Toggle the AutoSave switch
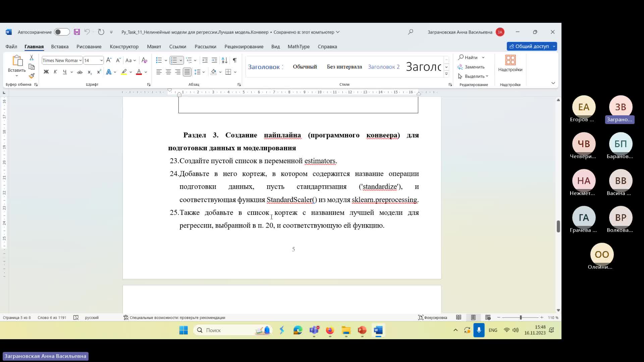 62,32
